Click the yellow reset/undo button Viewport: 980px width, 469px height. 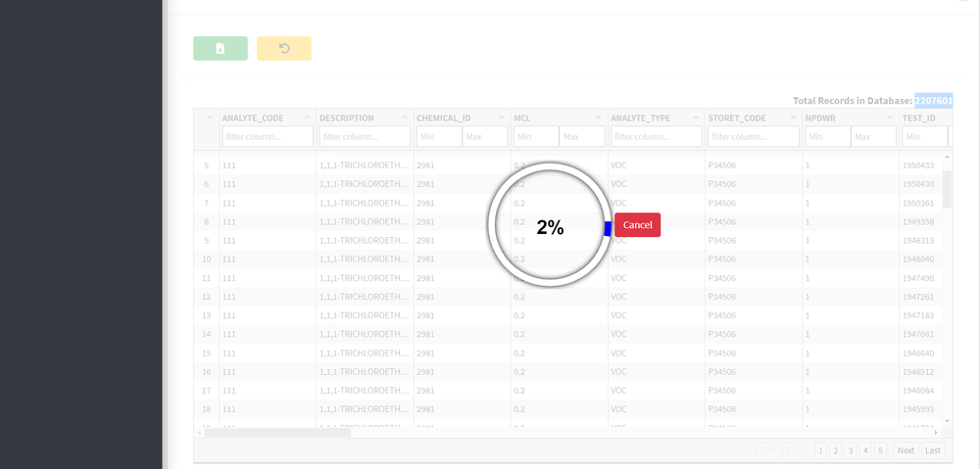tap(284, 48)
